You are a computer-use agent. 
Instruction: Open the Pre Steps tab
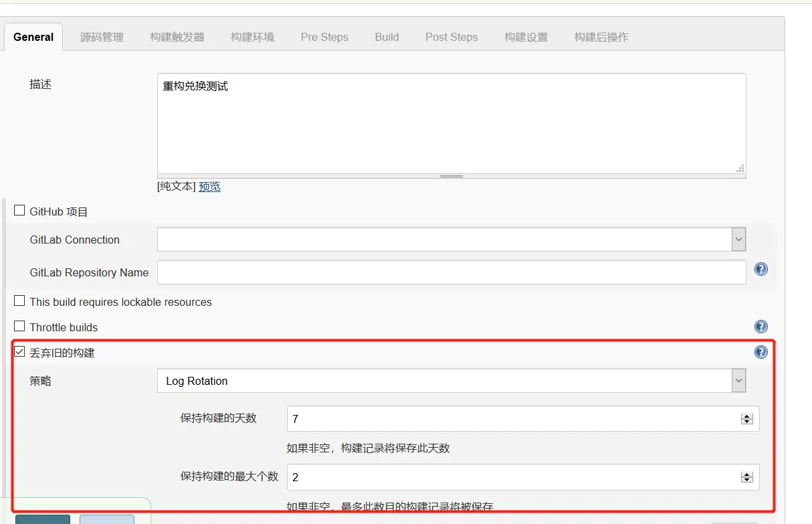tap(324, 37)
